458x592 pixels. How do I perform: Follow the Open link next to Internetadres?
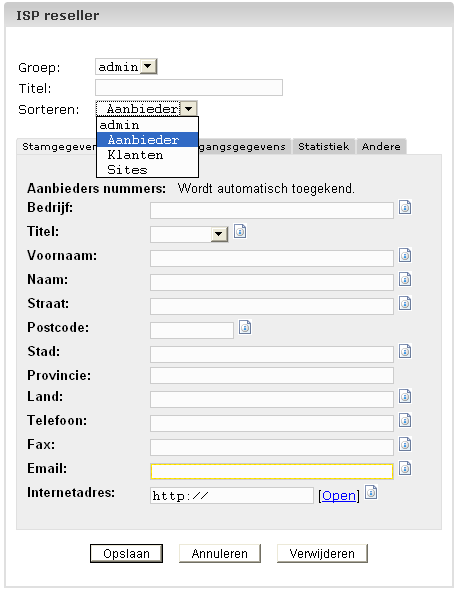(x=339, y=496)
